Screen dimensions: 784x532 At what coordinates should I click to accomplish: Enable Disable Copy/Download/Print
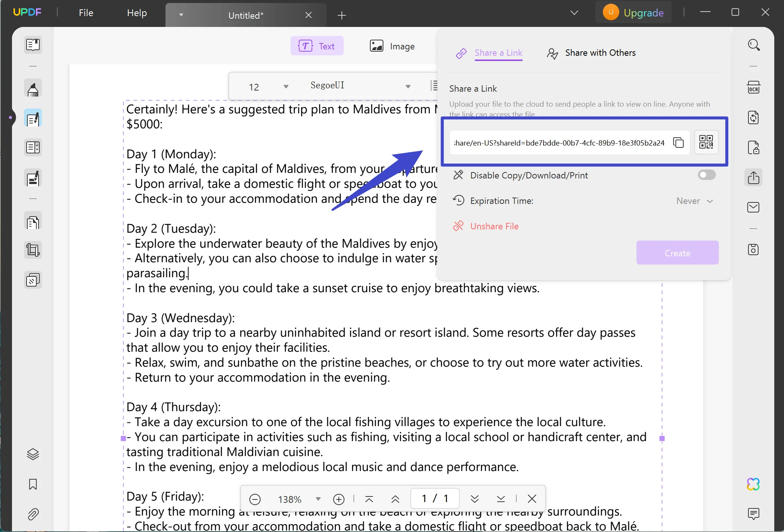[x=706, y=175]
